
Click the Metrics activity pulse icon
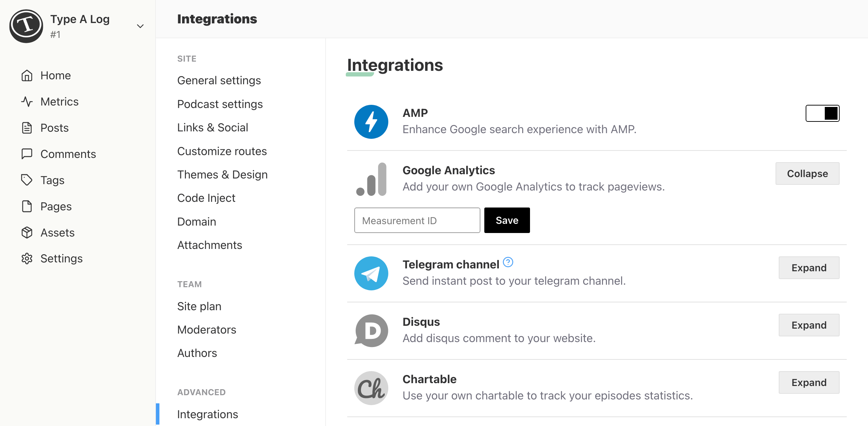tap(27, 102)
